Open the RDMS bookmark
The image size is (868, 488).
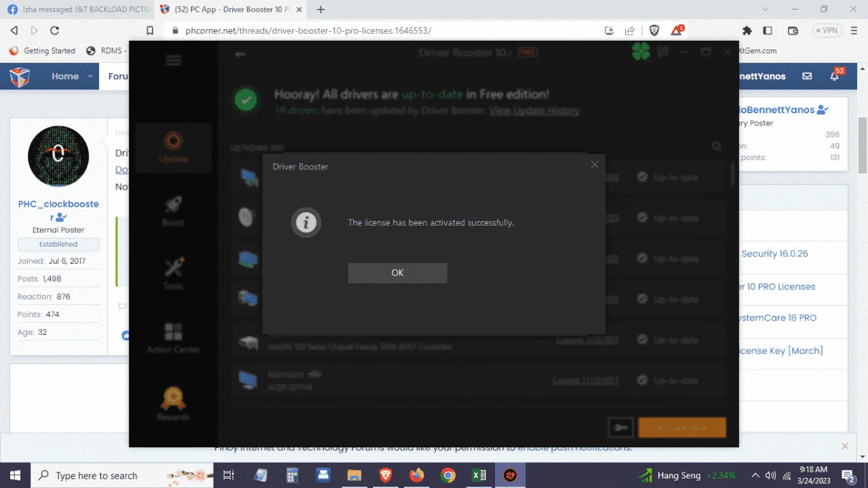tap(106, 51)
